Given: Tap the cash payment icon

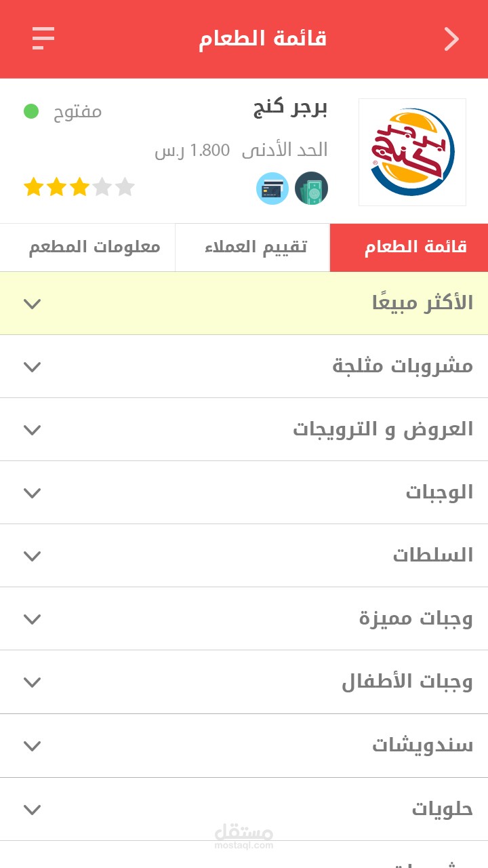Looking at the screenshot, I should [311, 189].
